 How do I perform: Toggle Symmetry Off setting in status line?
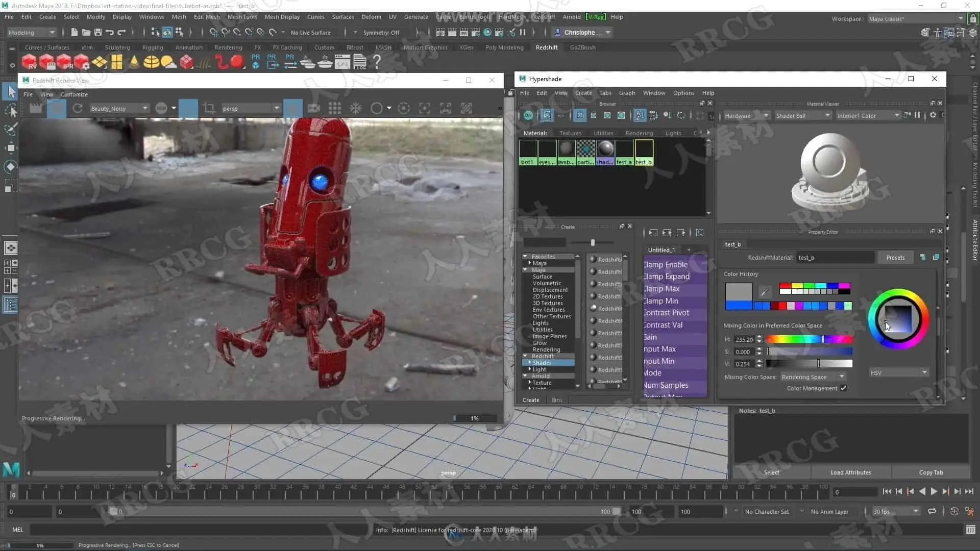pyautogui.click(x=381, y=33)
